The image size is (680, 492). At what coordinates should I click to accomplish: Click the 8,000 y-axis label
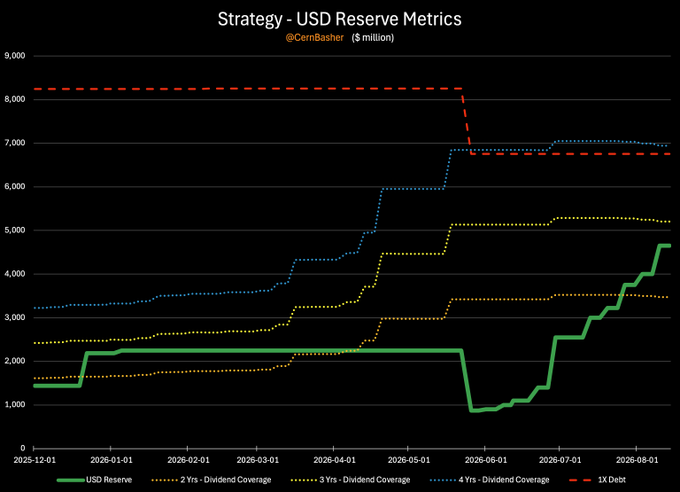[x=15, y=99]
